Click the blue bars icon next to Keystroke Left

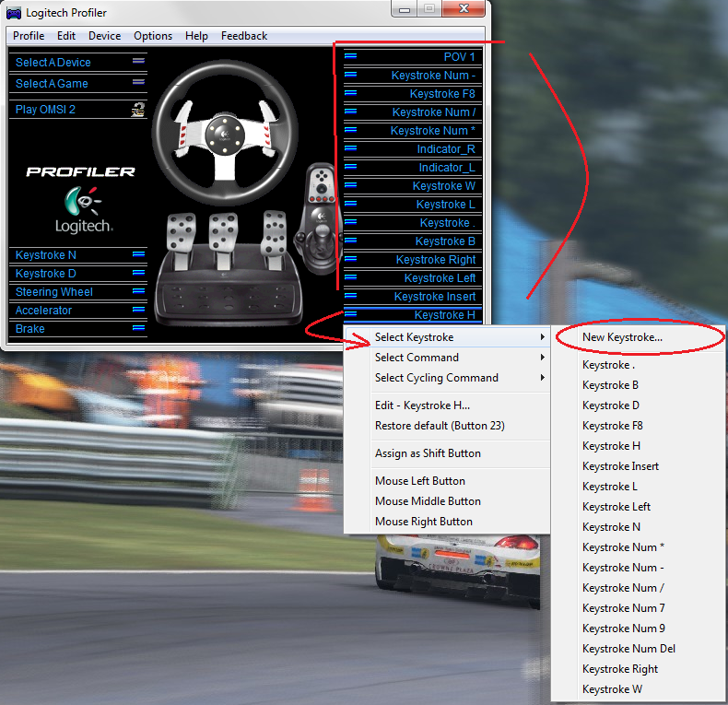coord(350,277)
